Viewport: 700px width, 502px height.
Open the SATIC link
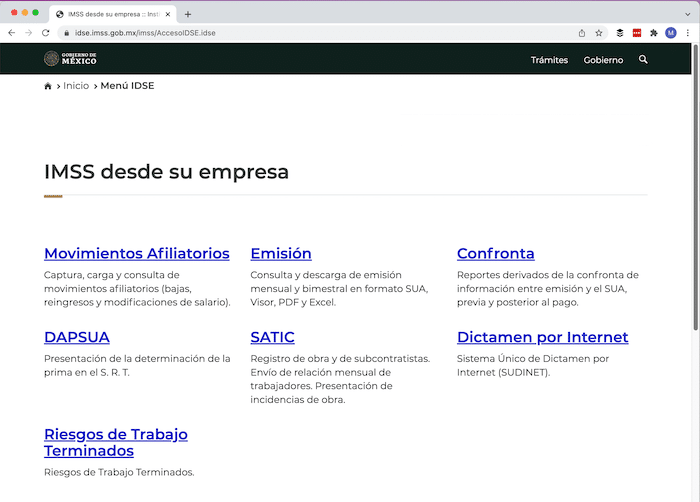pyautogui.click(x=272, y=337)
